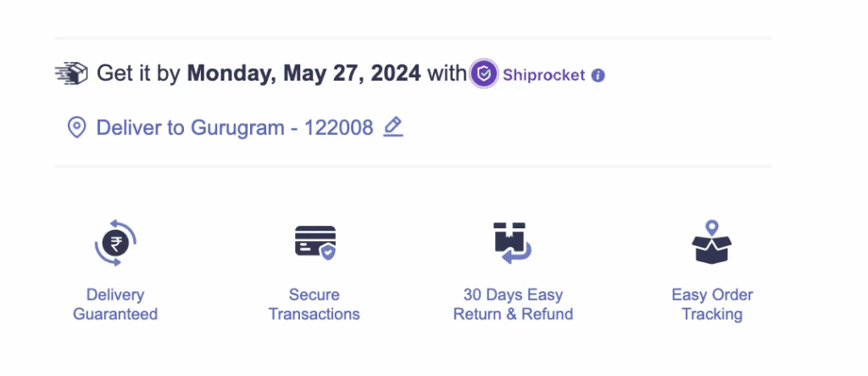The height and width of the screenshot is (376, 868).
Task: Select the Secure Transactions card icon
Action: [x=314, y=242]
